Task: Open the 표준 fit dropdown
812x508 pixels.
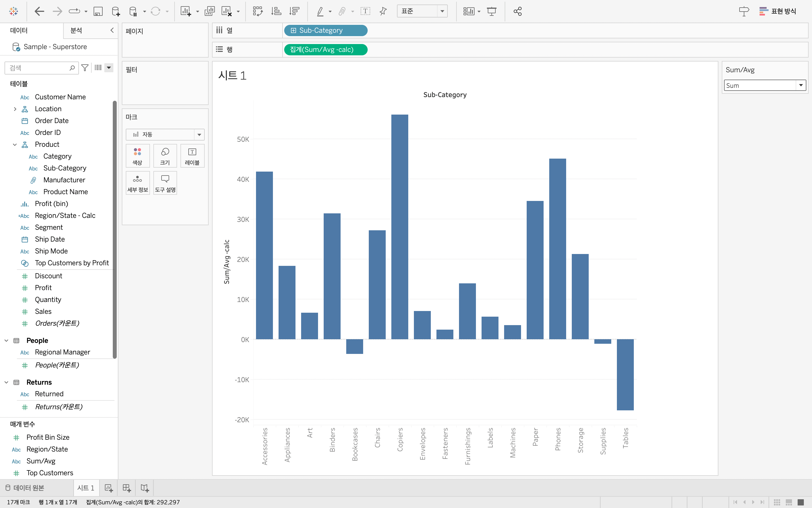Action: point(422,11)
